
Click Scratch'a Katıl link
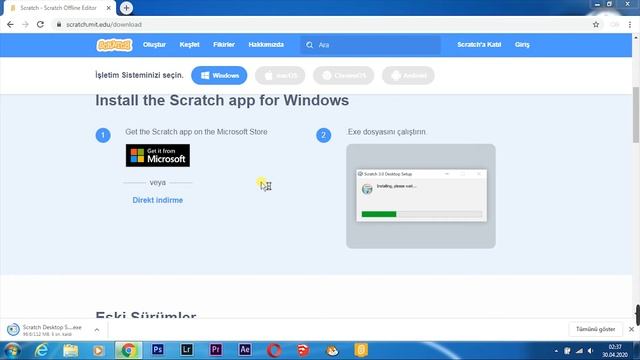coord(479,44)
